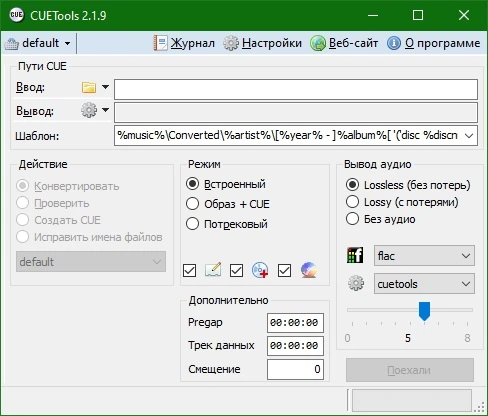Open the default script combo box under Действие

pos(91,262)
